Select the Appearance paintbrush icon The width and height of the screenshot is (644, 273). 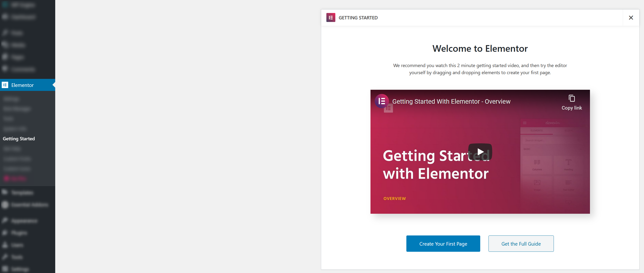pos(5,221)
